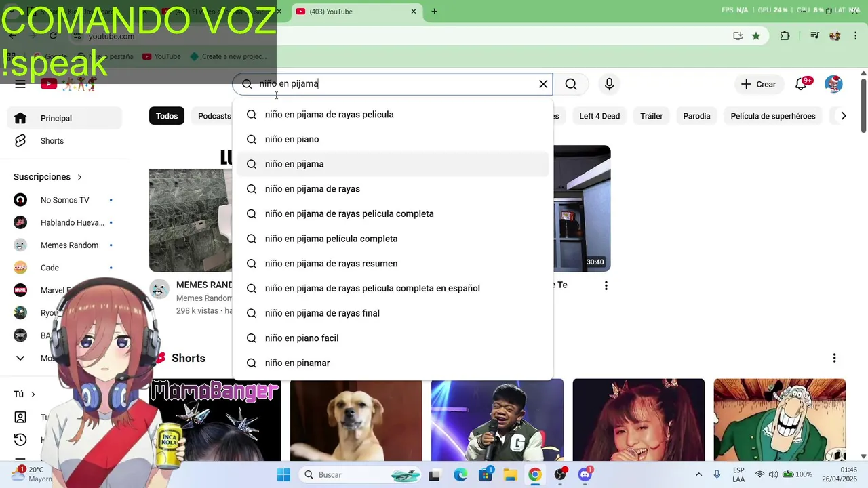Open the Windows Start menu

(x=283, y=475)
